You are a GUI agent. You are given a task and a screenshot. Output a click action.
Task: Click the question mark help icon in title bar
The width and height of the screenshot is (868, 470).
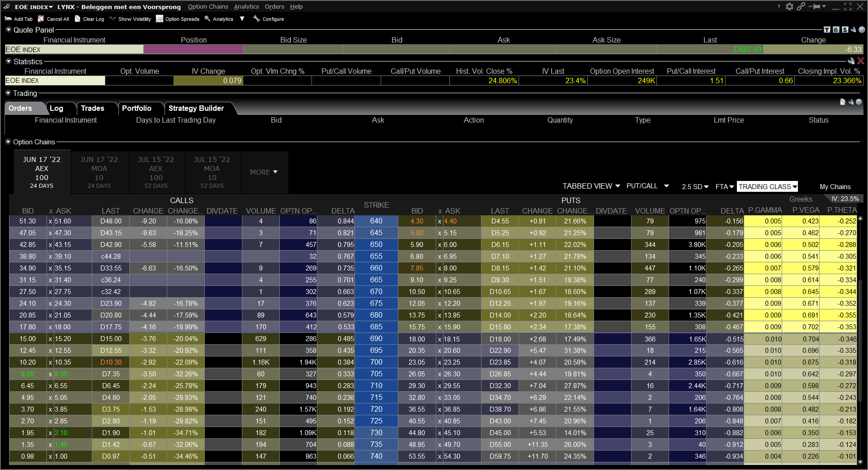[778, 6]
